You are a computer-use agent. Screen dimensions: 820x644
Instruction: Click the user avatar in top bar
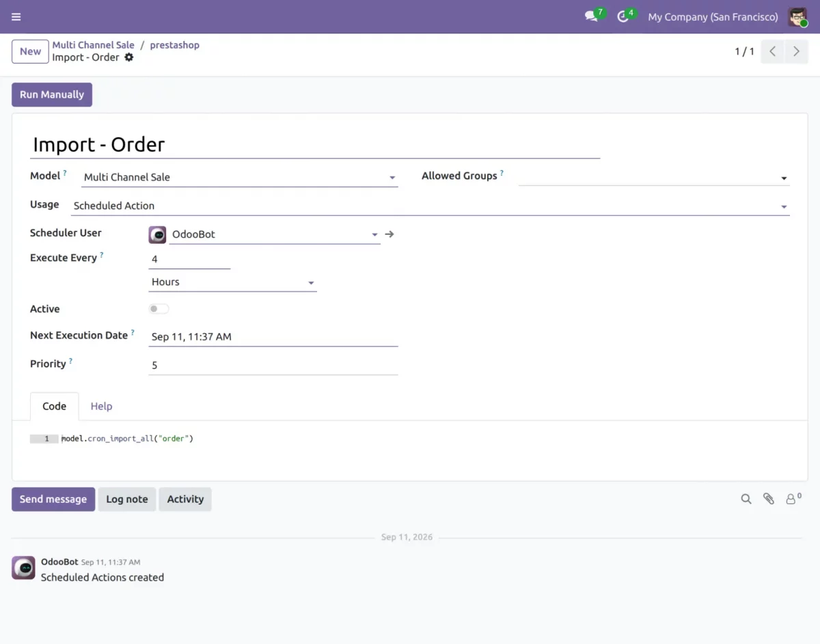click(x=797, y=17)
